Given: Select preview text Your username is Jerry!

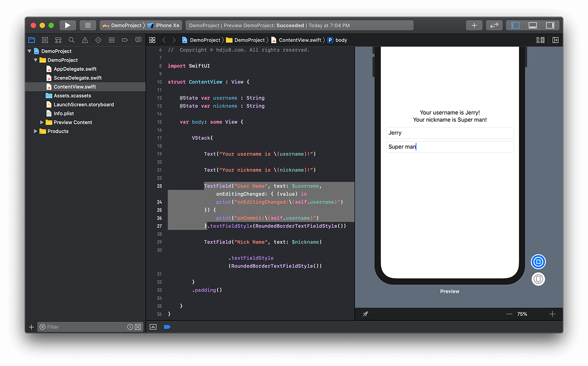Looking at the screenshot, I should tap(450, 113).
